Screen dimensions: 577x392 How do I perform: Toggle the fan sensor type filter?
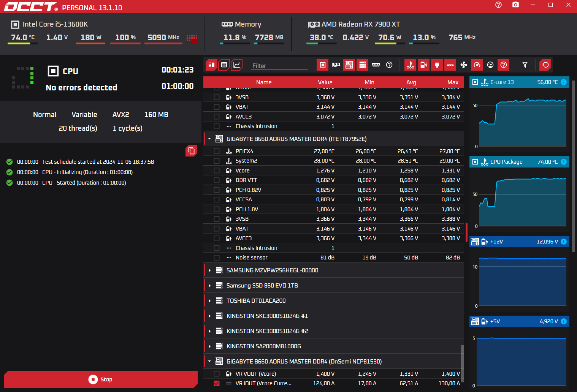pyautogui.click(x=464, y=65)
